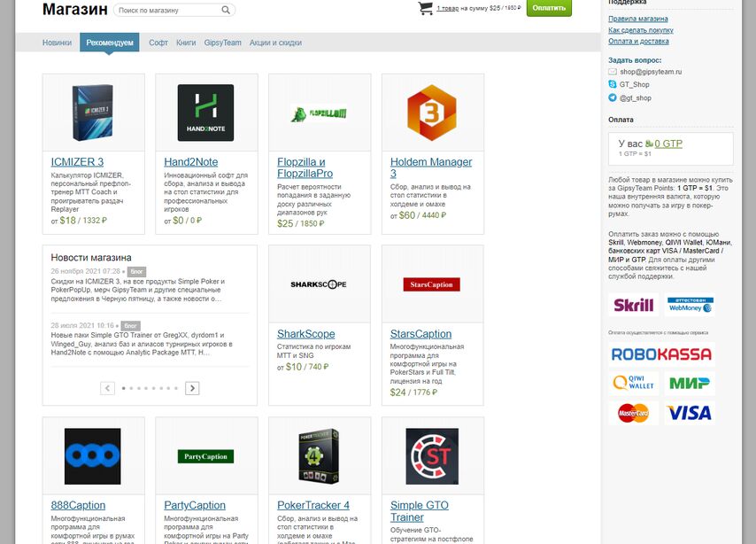Open the Оплата и доставка link
Screen dimensions: 756x544
click(638, 41)
